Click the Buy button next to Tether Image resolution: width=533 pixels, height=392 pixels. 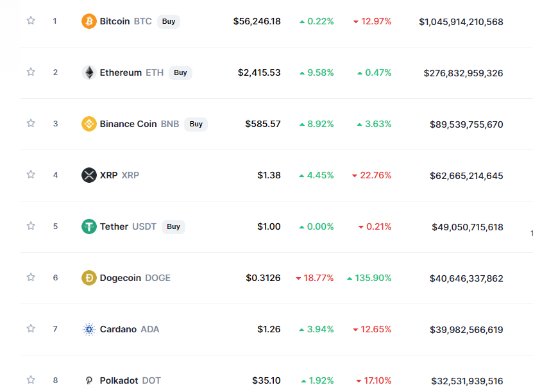173,226
